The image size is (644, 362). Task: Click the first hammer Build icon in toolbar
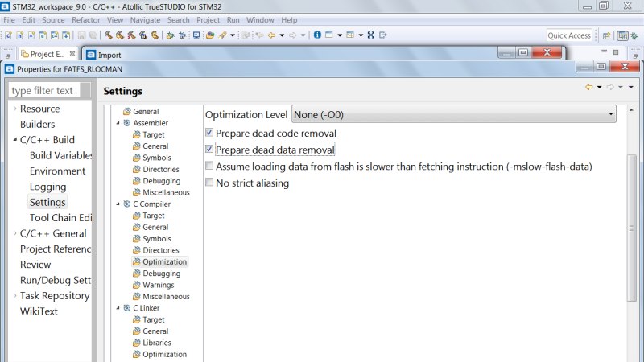point(109,35)
